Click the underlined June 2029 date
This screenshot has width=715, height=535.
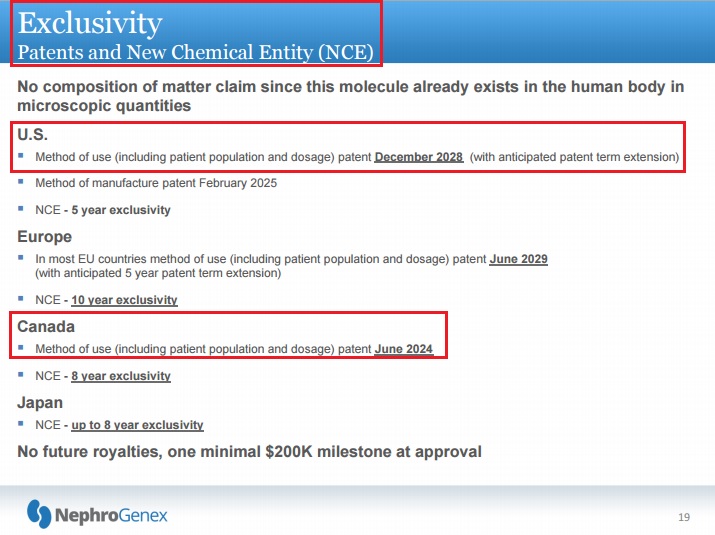[518, 259]
